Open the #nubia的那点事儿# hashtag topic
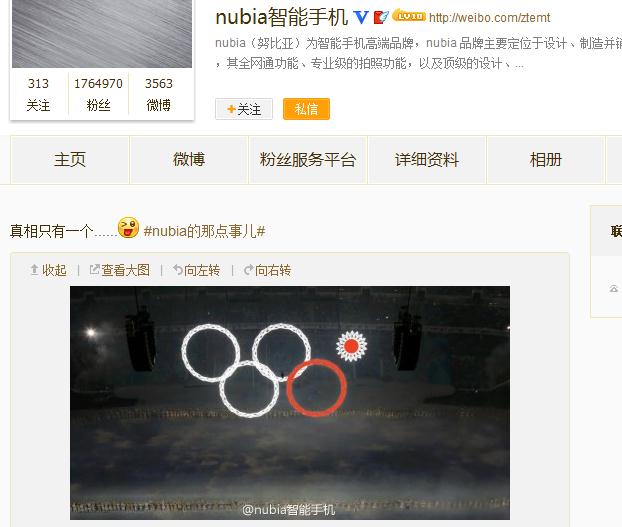This screenshot has height=527, width=622. [204, 231]
